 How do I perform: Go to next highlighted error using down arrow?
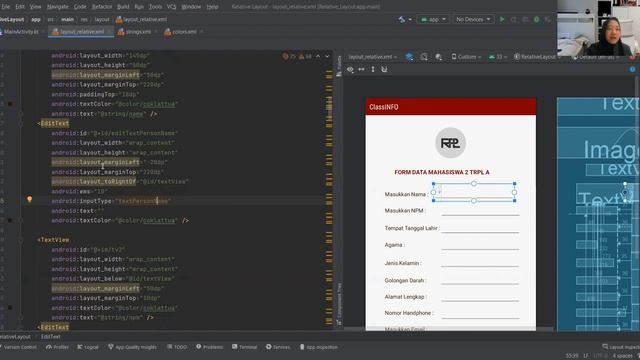pyautogui.click(x=327, y=56)
